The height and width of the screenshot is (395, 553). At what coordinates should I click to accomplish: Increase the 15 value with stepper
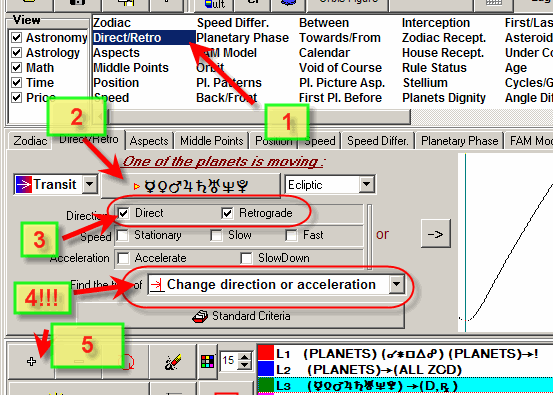[244, 357]
